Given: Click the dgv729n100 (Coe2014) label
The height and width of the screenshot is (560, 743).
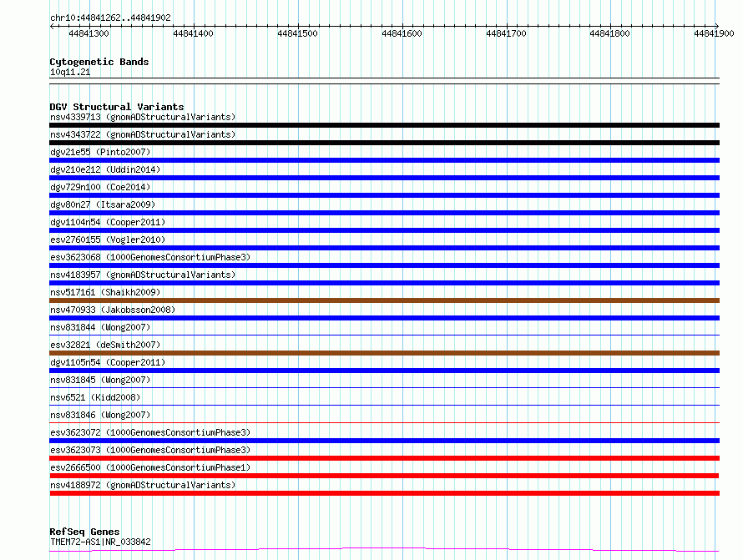Looking at the screenshot, I should [100, 187].
